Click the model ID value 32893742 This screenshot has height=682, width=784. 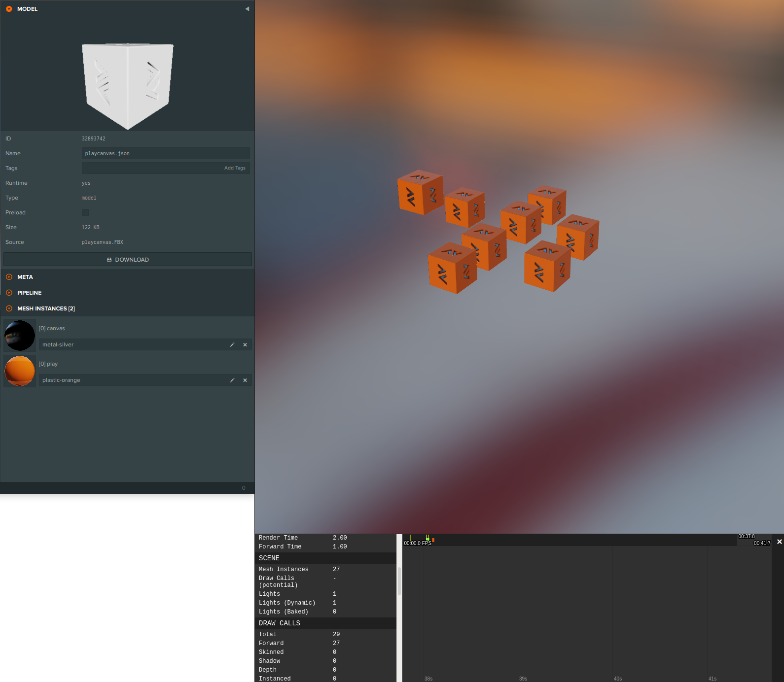click(x=94, y=138)
